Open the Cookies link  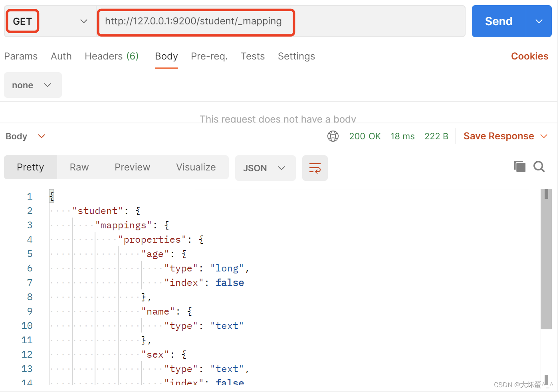[529, 56]
